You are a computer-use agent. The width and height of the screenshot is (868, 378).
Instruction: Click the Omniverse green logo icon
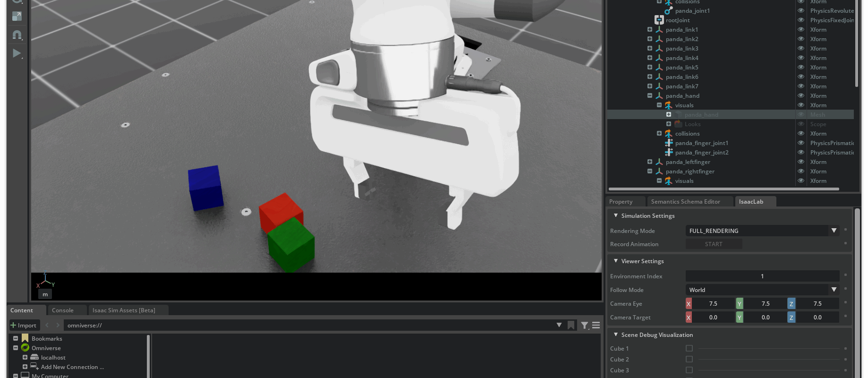click(x=25, y=348)
